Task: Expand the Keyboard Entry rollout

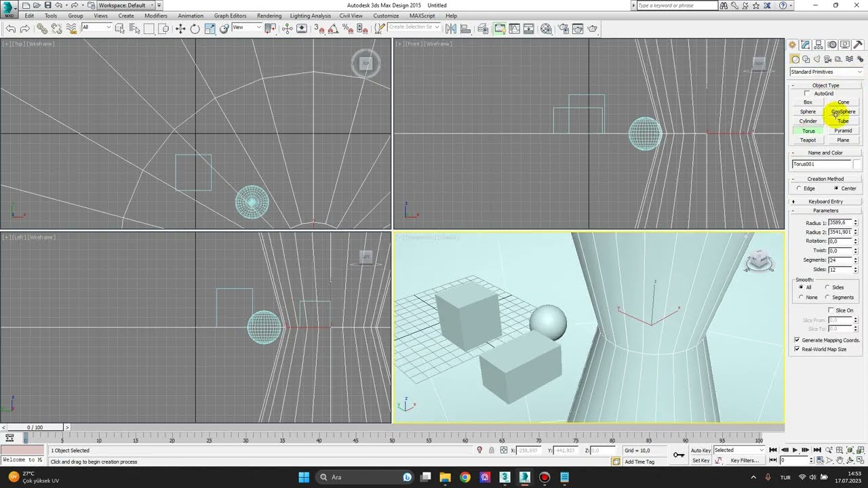Action: point(825,202)
